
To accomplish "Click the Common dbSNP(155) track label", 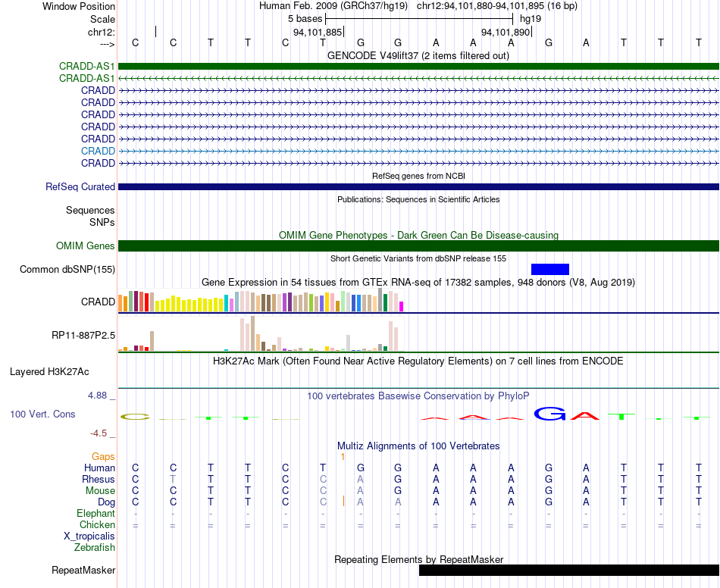I will pos(67,270).
